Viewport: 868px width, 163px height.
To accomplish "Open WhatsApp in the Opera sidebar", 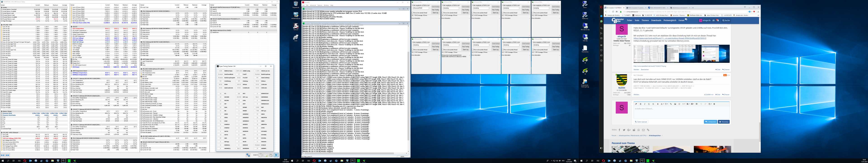I will pos(601,21).
